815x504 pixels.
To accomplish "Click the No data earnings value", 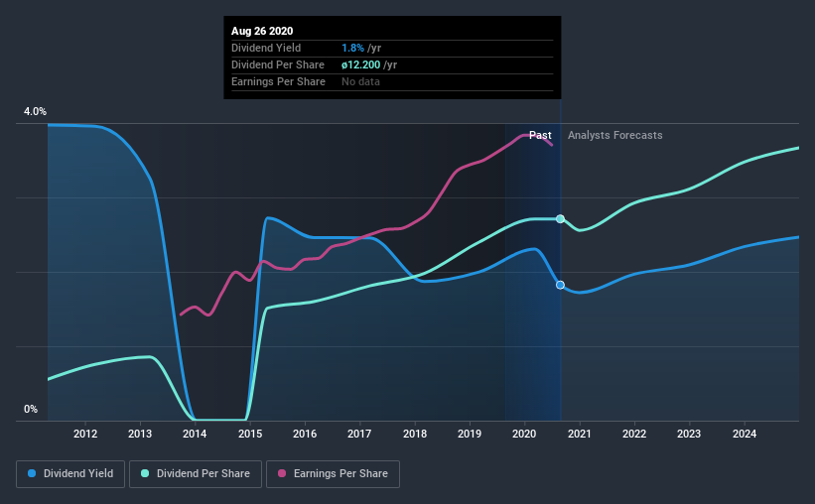I will pos(360,81).
